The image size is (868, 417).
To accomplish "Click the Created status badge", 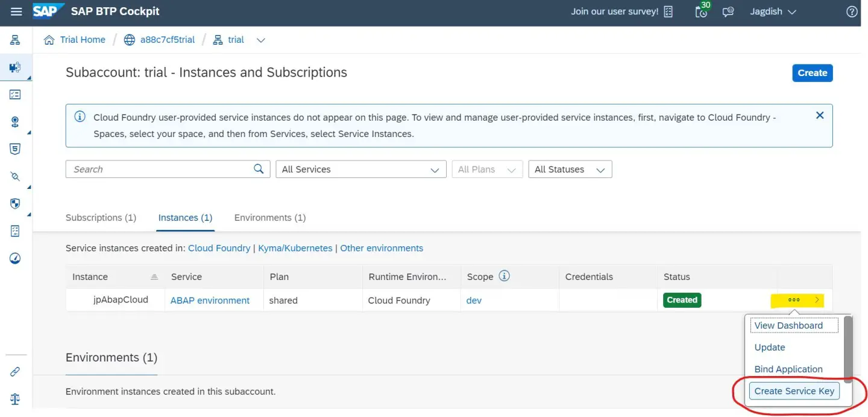I will [x=682, y=300].
